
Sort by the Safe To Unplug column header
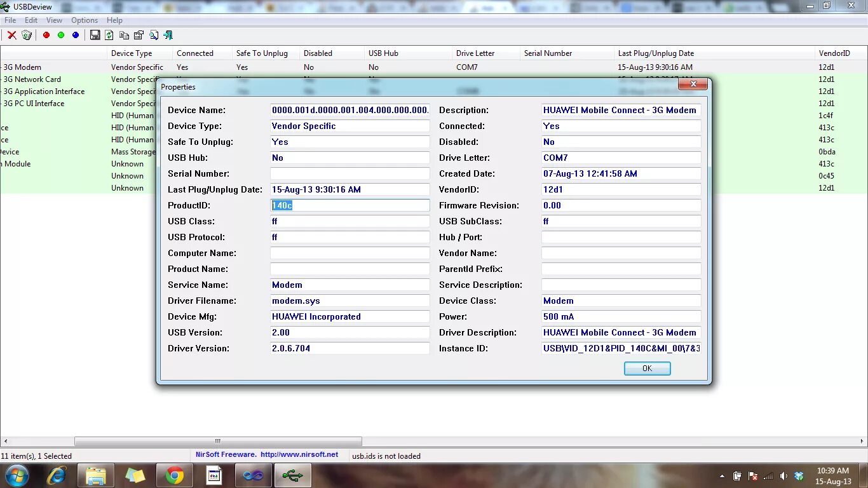266,53
